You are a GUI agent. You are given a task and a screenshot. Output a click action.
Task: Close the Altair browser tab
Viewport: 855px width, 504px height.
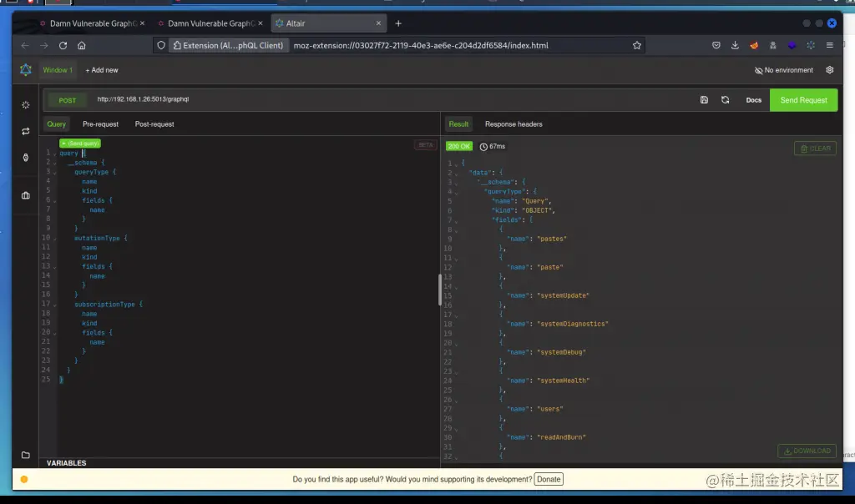pos(378,23)
